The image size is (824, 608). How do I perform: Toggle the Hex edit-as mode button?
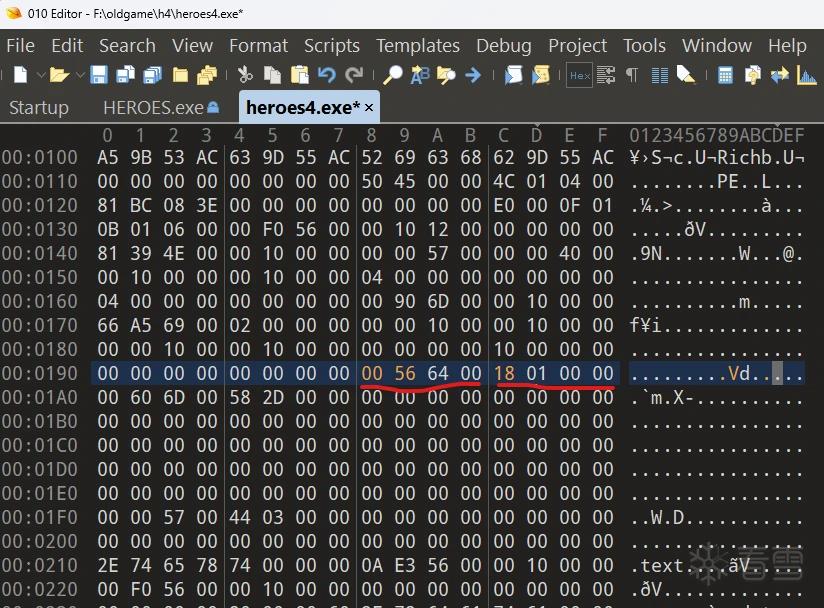(x=580, y=75)
